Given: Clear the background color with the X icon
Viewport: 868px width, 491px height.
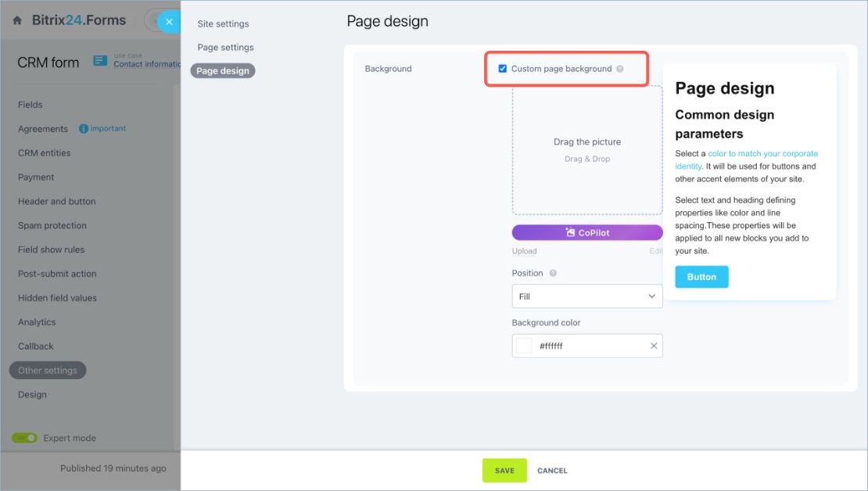Looking at the screenshot, I should point(654,346).
